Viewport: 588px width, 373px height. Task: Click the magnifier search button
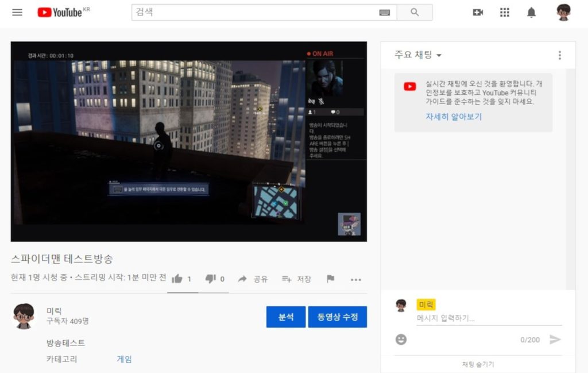pyautogui.click(x=415, y=13)
